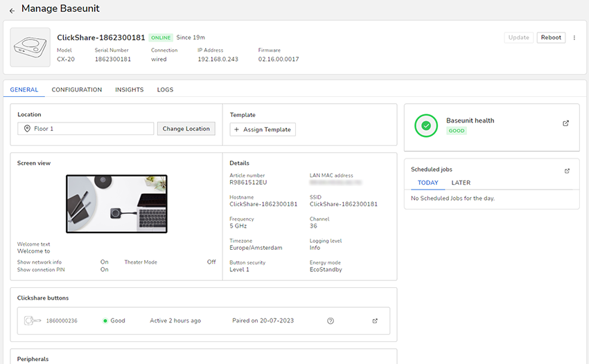Open the Insights tab
Screen dimensions: 589x364
[129, 90]
